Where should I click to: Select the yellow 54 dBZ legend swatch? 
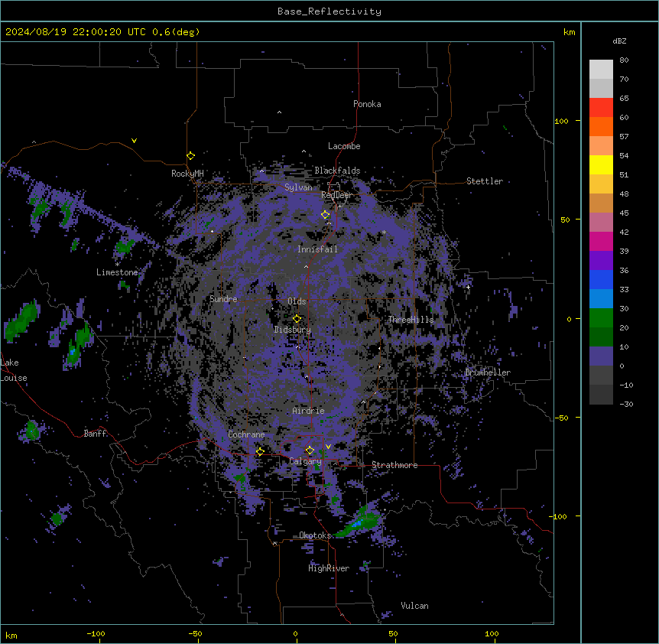click(601, 164)
